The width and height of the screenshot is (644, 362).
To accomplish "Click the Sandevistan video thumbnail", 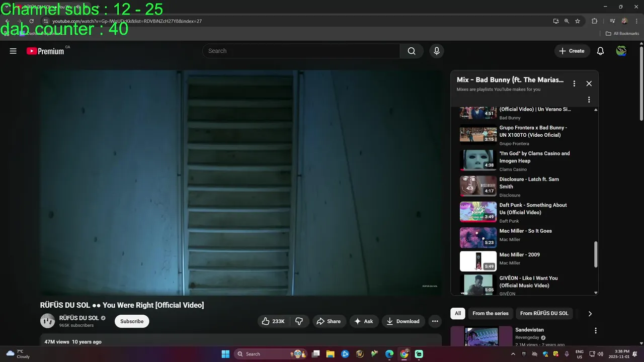I will pos(481,337).
